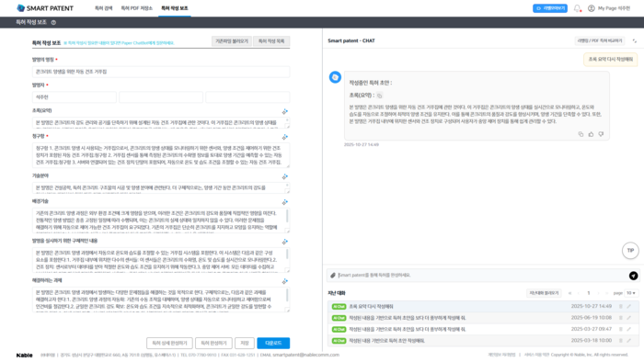The width and height of the screenshot is (644, 362).
Task: Delete the 2025-10-27 14:49 conversation
Action: [x=621, y=306]
